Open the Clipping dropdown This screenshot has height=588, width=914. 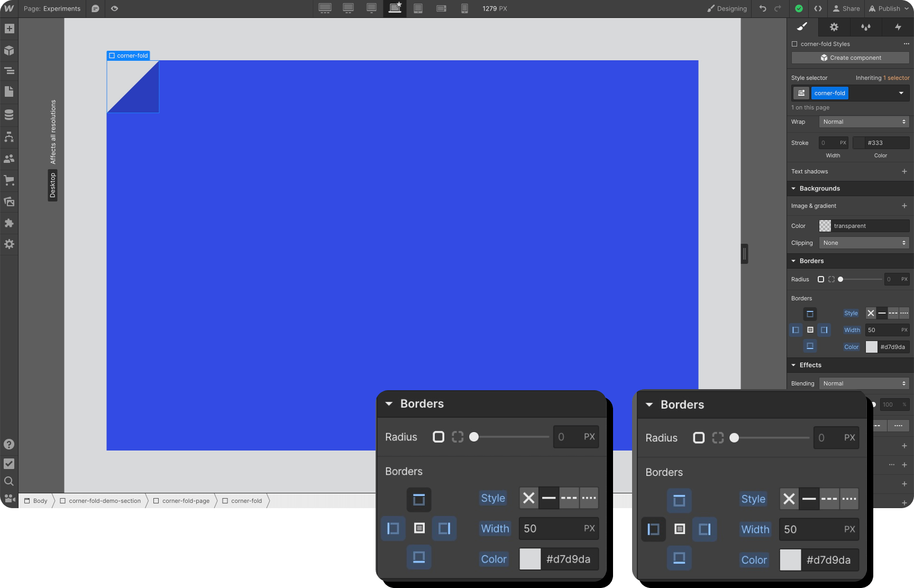coord(863,242)
